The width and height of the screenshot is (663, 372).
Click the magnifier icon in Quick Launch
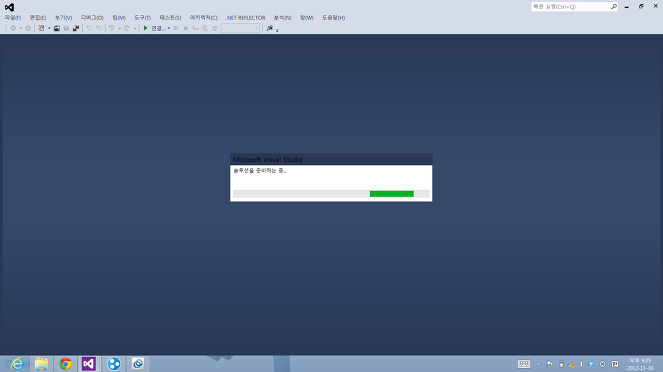click(x=614, y=6)
